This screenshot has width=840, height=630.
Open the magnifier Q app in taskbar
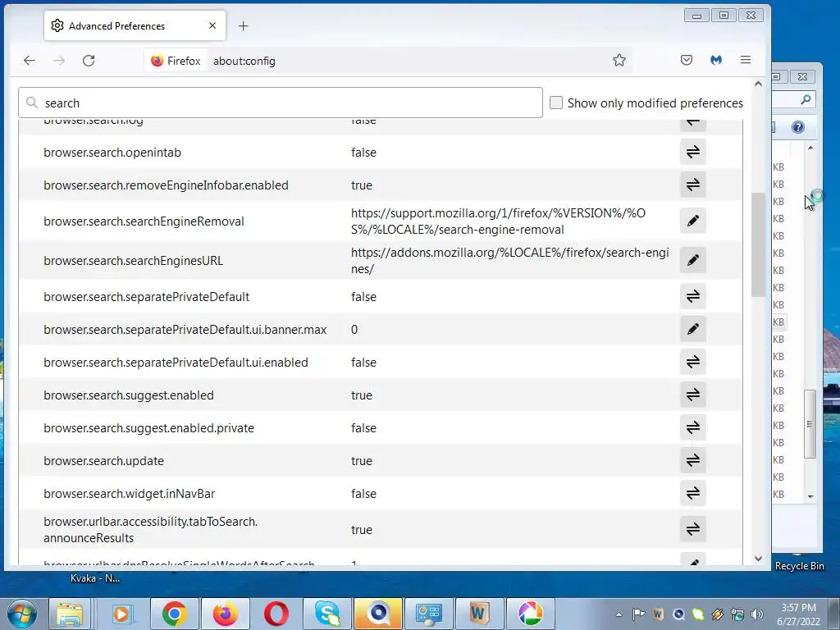click(x=377, y=614)
